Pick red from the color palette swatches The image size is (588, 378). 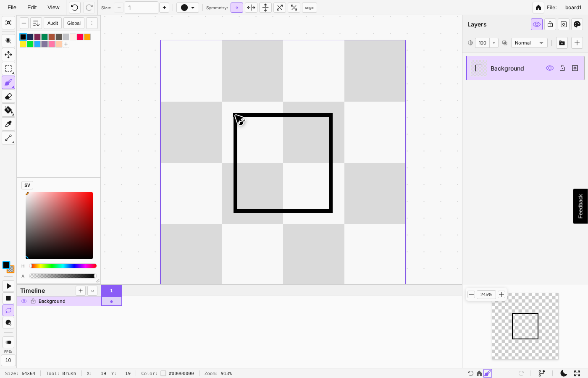click(80, 37)
